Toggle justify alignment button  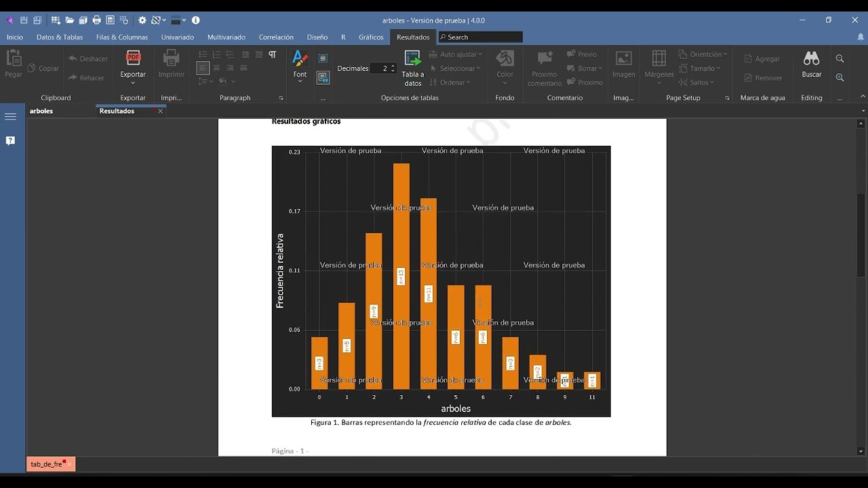(243, 68)
